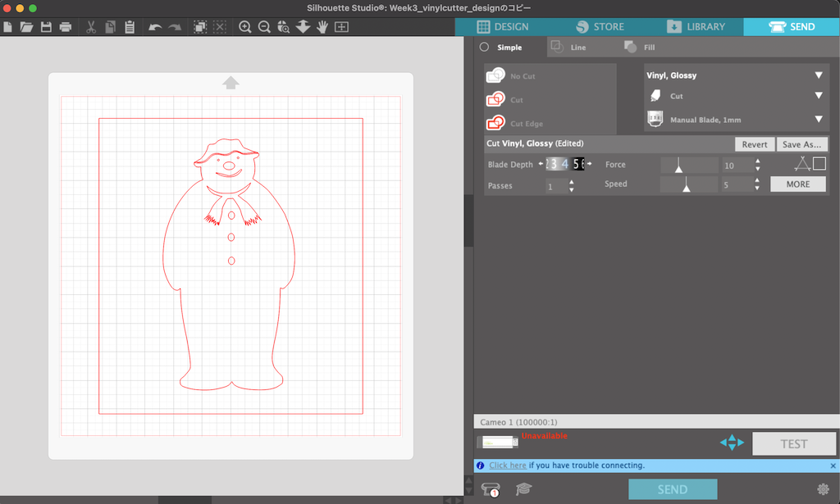Activate the zoom selection tool

tap(283, 27)
